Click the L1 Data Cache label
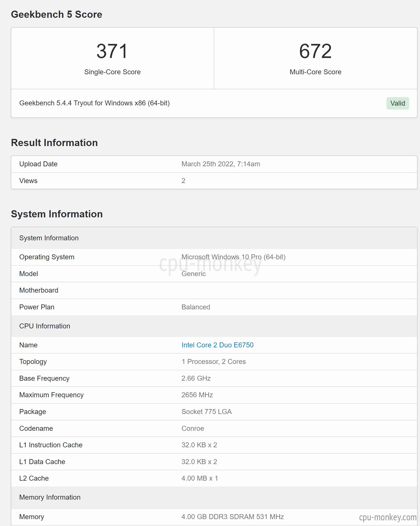Viewport: 420px width, 526px height. [x=42, y=462]
